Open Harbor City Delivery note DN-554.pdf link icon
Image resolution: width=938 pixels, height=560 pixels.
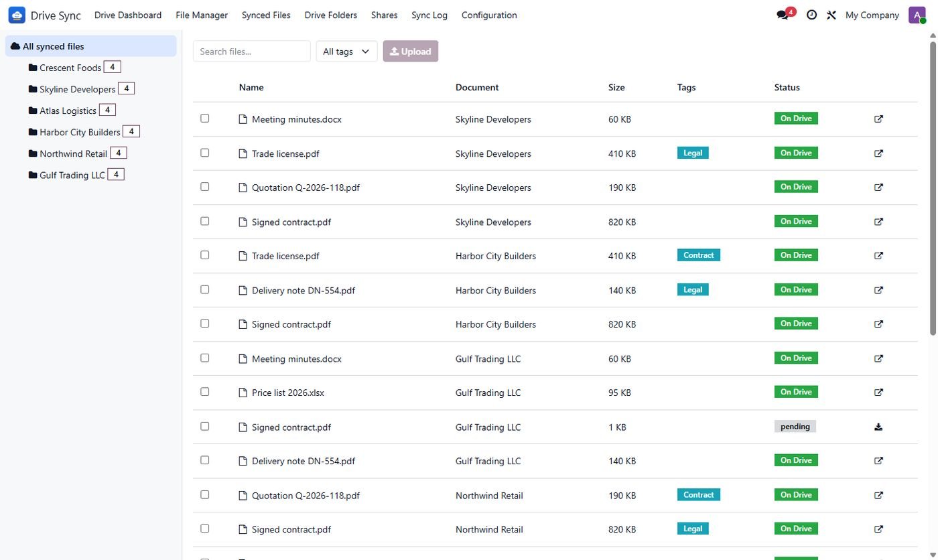(x=878, y=290)
